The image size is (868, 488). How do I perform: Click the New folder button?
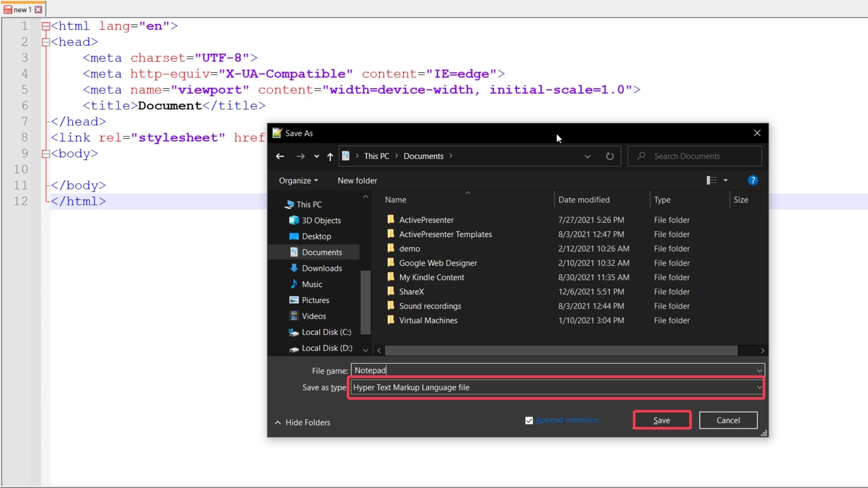point(357,180)
